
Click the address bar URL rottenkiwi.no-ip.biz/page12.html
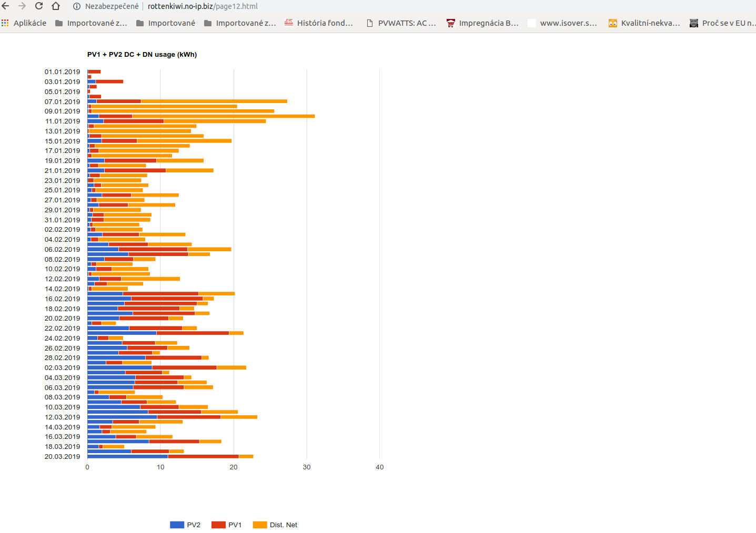click(x=203, y=6)
